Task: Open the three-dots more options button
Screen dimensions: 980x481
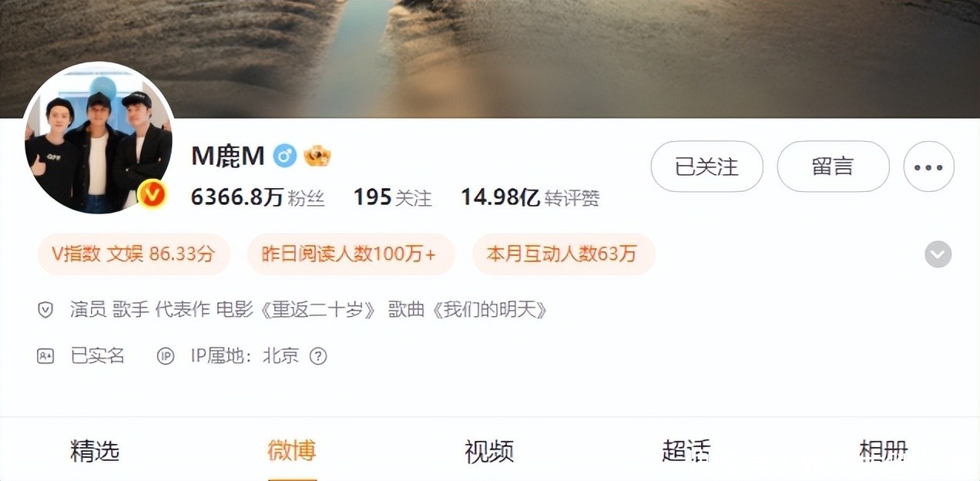Action: 928,166
